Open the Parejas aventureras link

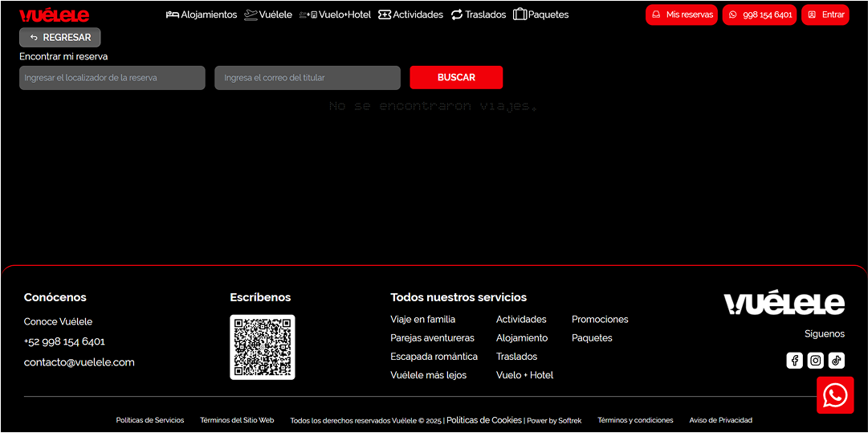tap(432, 337)
